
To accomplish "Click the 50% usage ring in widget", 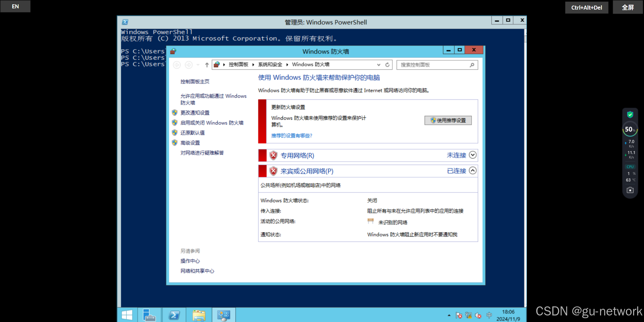I will click(630, 129).
